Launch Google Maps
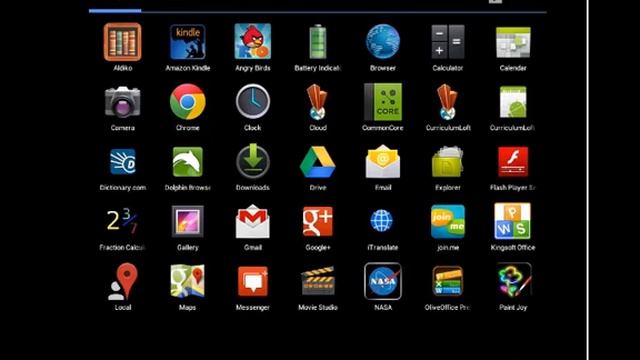Viewport: 640px width, 360px height. (x=187, y=281)
